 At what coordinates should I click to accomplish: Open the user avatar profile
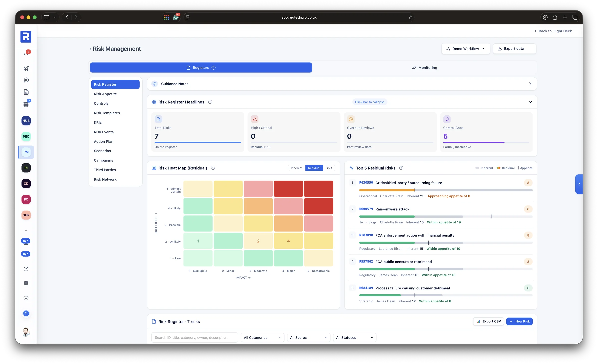pyautogui.click(x=26, y=332)
